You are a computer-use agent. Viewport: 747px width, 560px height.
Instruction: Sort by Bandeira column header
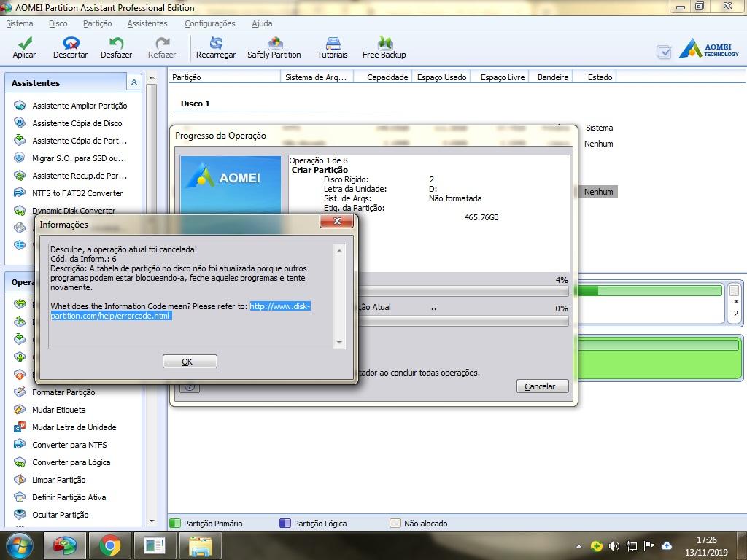(x=551, y=77)
